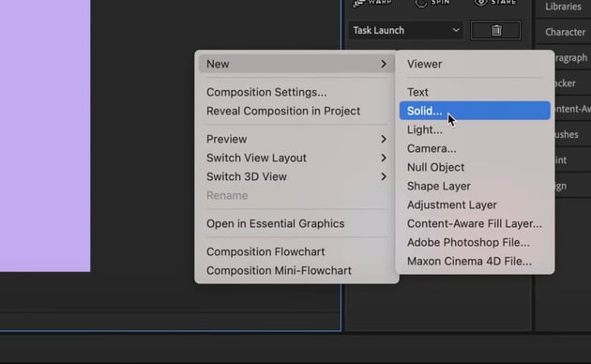The image size is (591, 364).
Task: Expand the Switch 3D View submenu
Action: 296,176
